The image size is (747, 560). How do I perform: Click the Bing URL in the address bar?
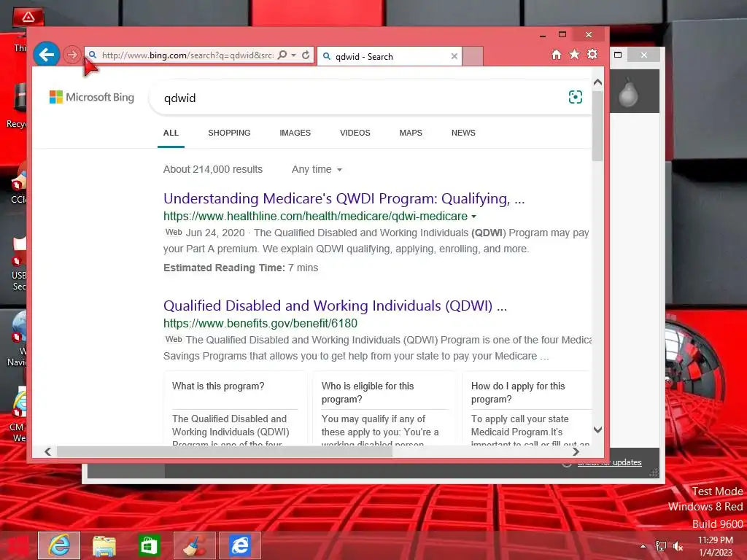pyautogui.click(x=187, y=55)
